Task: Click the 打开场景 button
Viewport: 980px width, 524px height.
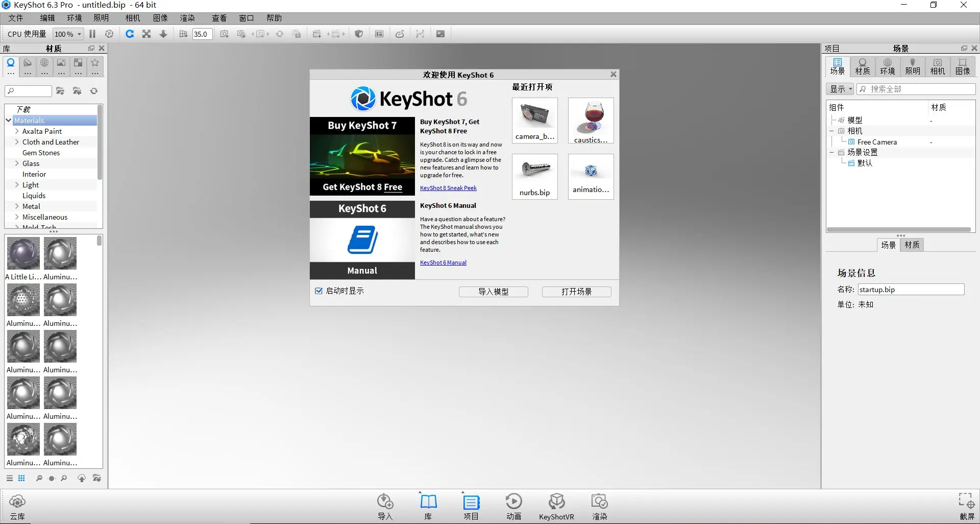Action: pyautogui.click(x=577, y=292)
